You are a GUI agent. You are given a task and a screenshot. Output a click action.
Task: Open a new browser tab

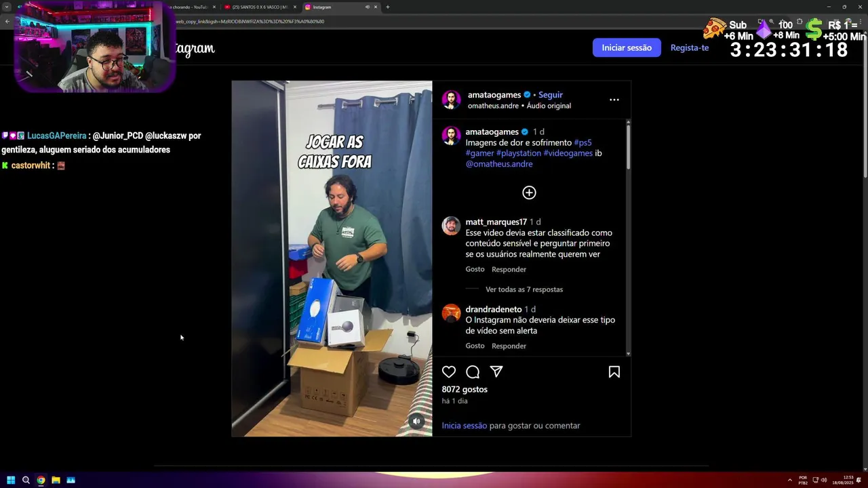click(388, 7)
